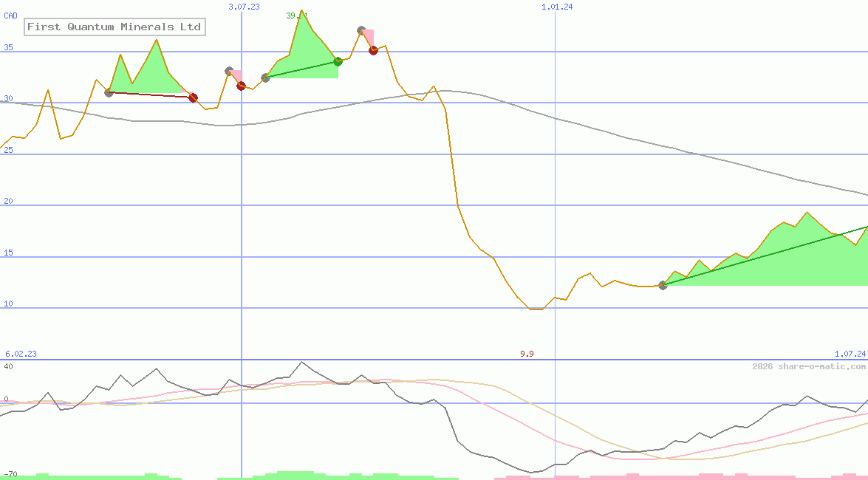The width and height of the screenshot is (868, 480).
Task: Click gray marker just left of 3.07.23 line
Action: pos(229,72)
